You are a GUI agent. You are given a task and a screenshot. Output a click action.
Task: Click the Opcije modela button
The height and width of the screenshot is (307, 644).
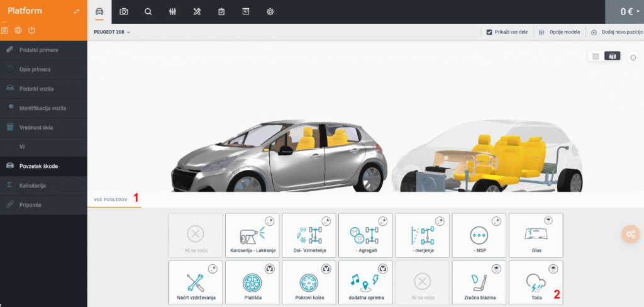pyautogui.click(x=561, y=32)
